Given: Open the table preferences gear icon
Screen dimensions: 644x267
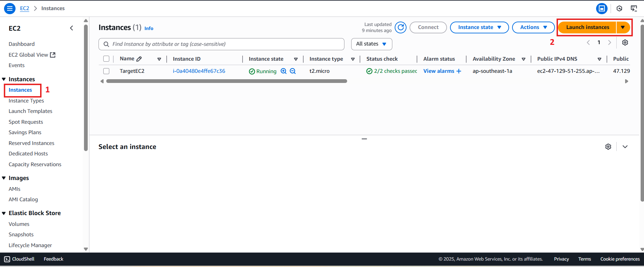Looking at the screenshot, I should [x=625, y=42].
